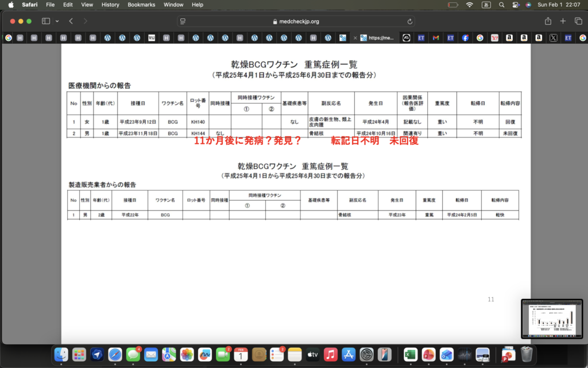Toggle the Safari sidebar
Image resolution: width=588 pixels, height=368 pixels.
coord(46,21)
